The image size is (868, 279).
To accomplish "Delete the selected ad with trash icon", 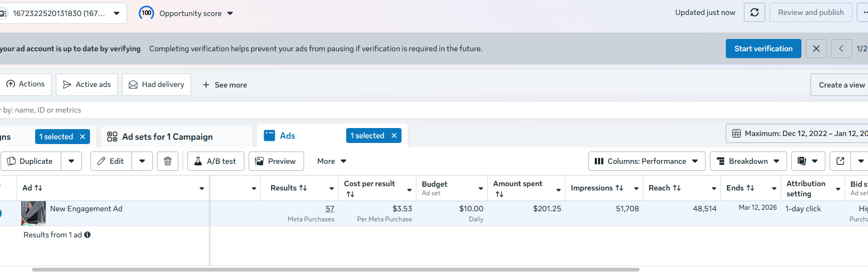I will (168, 161).
